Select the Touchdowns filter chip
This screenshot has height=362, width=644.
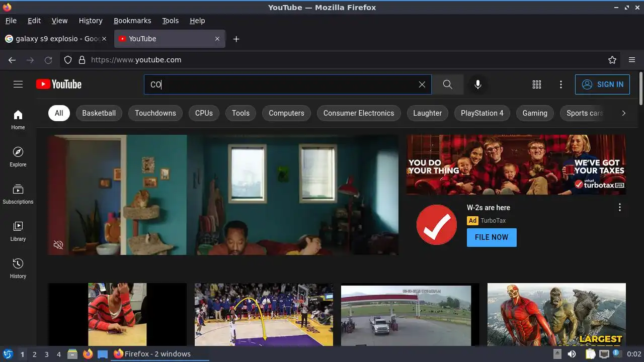click(155, 113)
